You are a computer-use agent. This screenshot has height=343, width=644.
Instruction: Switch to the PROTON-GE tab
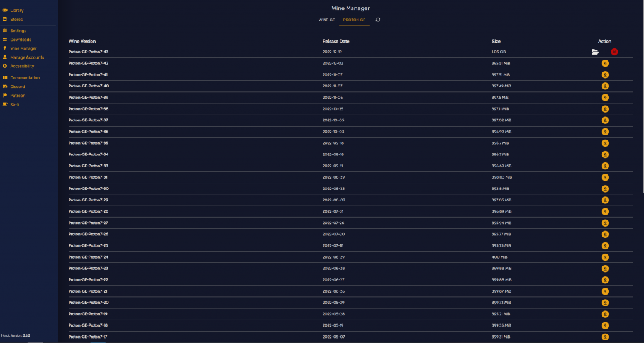coord(354,20)
